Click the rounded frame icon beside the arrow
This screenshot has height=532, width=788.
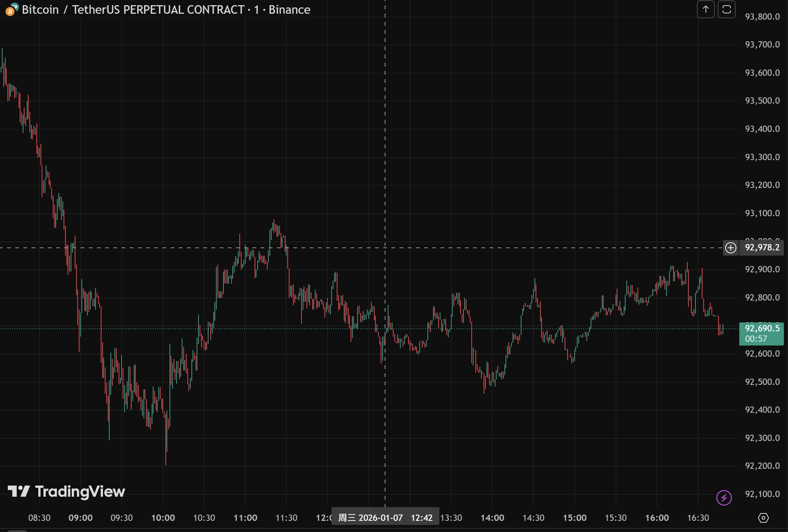click(726, 10)
